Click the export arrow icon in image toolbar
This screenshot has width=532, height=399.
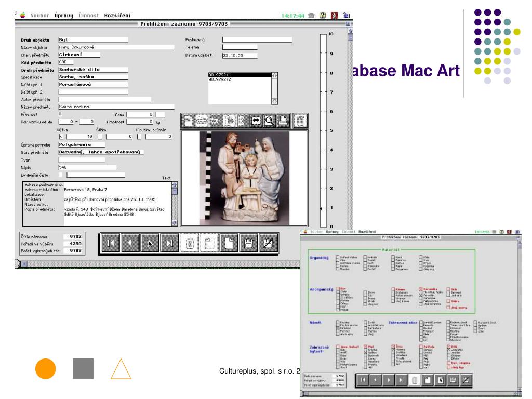click(229, 121)
